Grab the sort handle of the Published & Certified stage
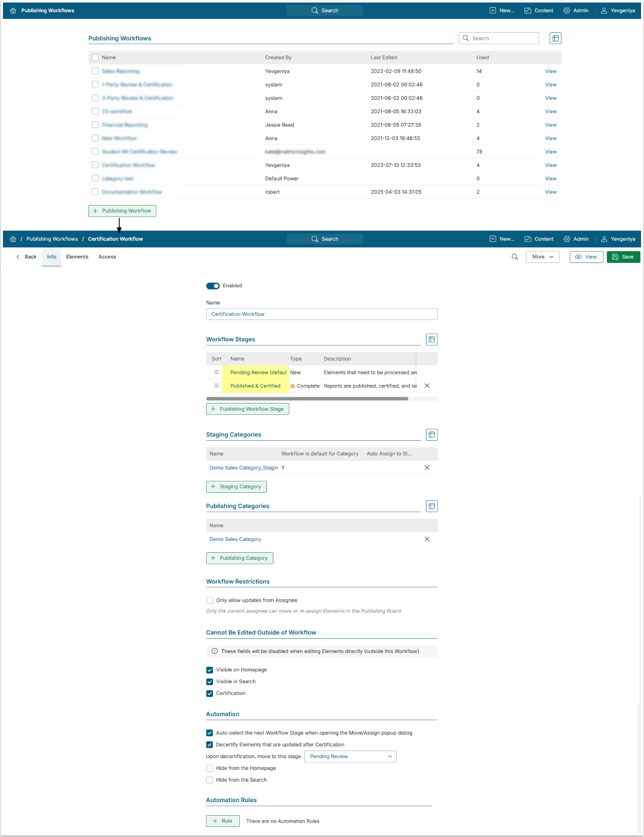Screen dimensions: 644x837 pyautogui.click(x=216, y=386)
